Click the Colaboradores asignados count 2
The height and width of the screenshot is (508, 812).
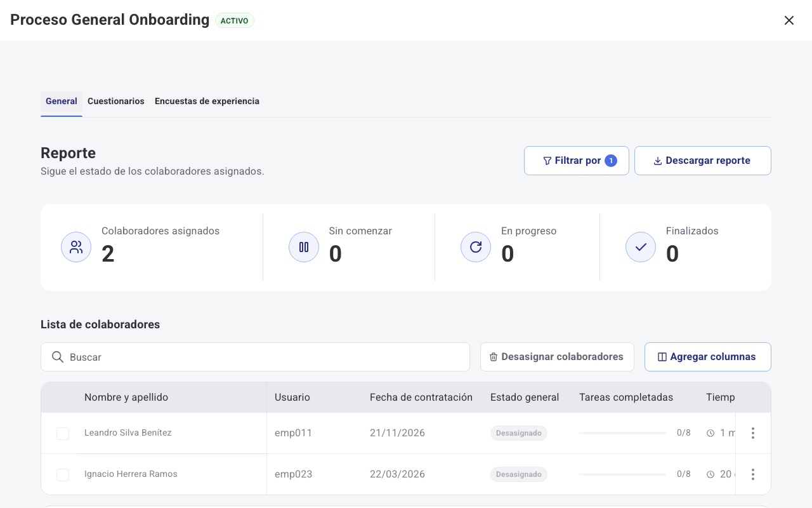click(108, 254)
